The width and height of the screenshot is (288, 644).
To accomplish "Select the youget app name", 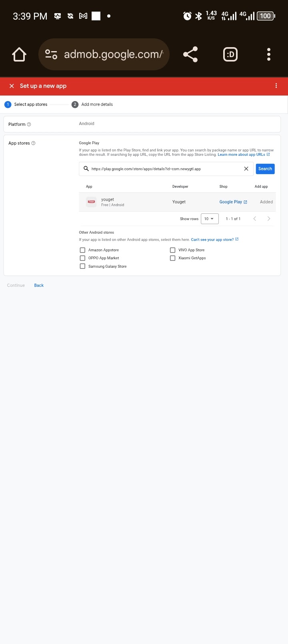I will [x=108, y=199].
